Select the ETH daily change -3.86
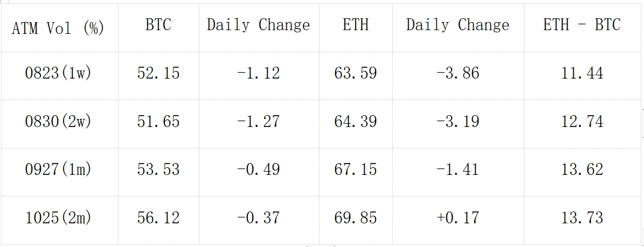 [458, 73]
